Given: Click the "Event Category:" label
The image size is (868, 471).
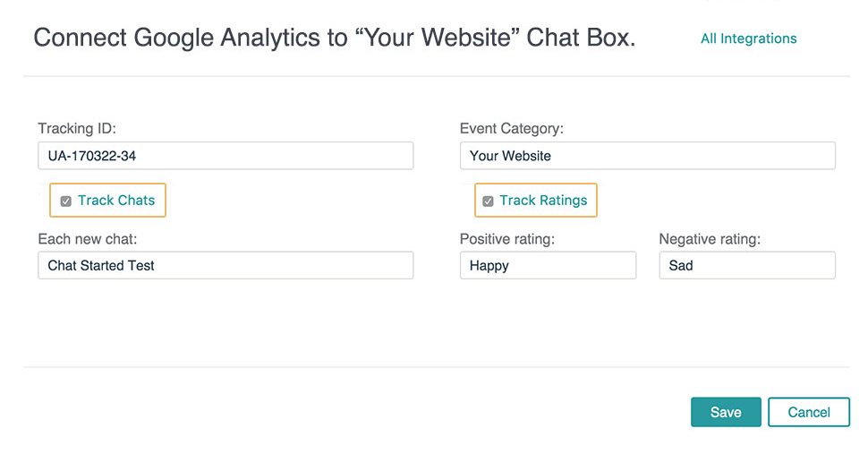Looking at the screenshot, I should (x=511, y=129).
